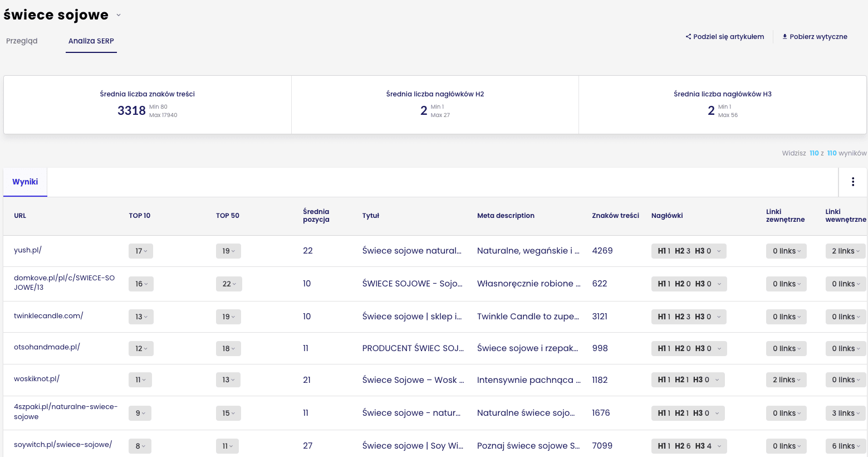Open the twinklecandle.com/ URL link
This screenshot has width=868, height=457.
(48, 316)
